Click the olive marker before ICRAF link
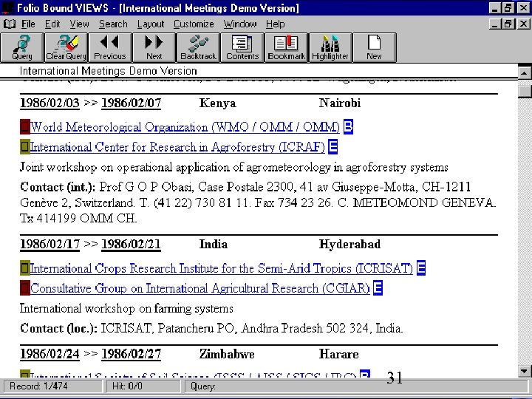 point(25,147)
